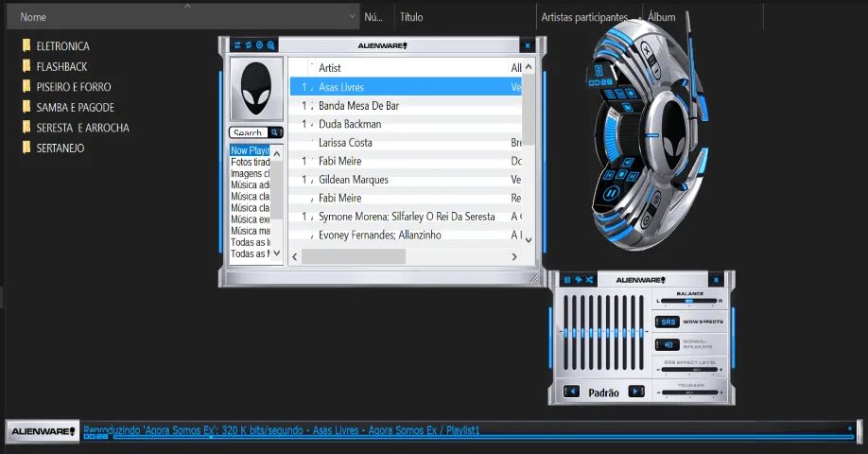Select 'Música exe' library entry
The width and height of the screenshot is (868, 454).
[x=250, y=219]
